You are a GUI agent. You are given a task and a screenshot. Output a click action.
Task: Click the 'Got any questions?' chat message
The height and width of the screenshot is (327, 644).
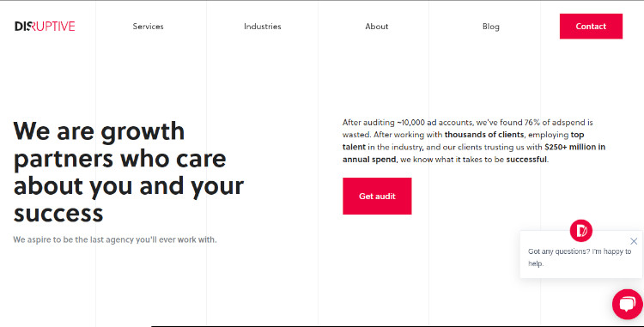(x=579, y=257)
